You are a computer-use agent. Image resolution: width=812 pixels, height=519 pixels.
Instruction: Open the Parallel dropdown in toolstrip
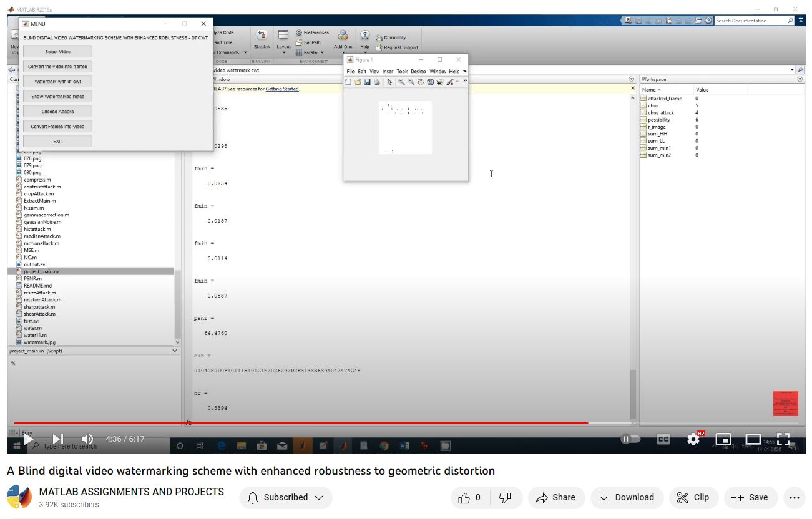pyautogui.click(x=310, y=52)
